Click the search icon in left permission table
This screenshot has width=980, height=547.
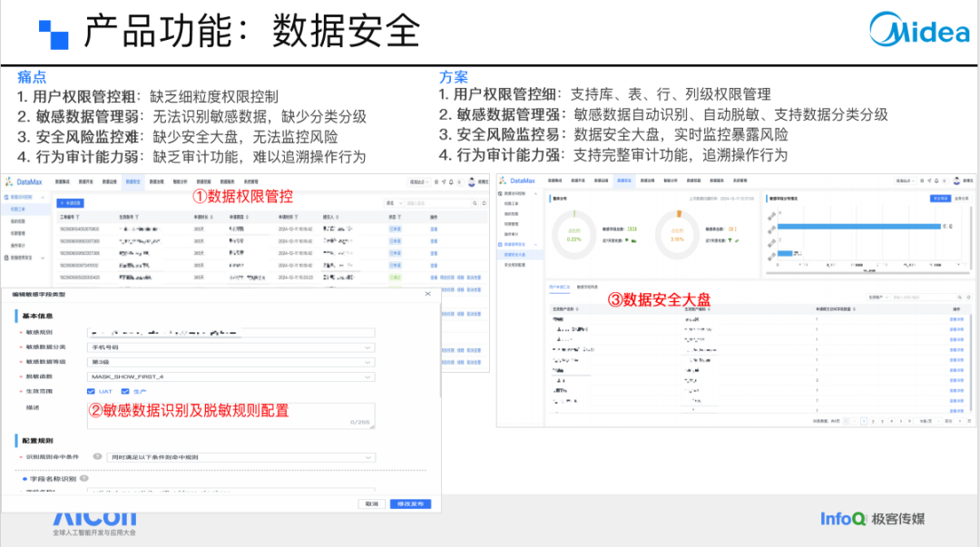coord(475,203)
